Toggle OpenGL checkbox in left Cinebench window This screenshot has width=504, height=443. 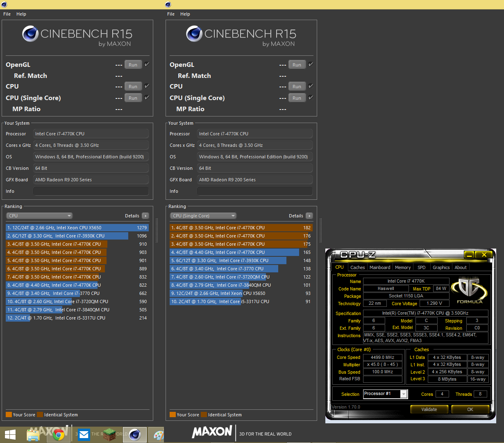147,64
